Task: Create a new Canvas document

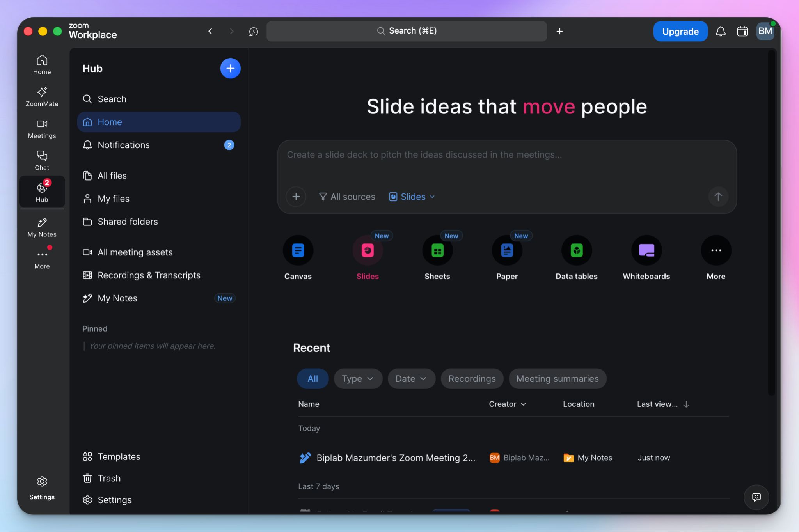Action: [x=298, y=257]
